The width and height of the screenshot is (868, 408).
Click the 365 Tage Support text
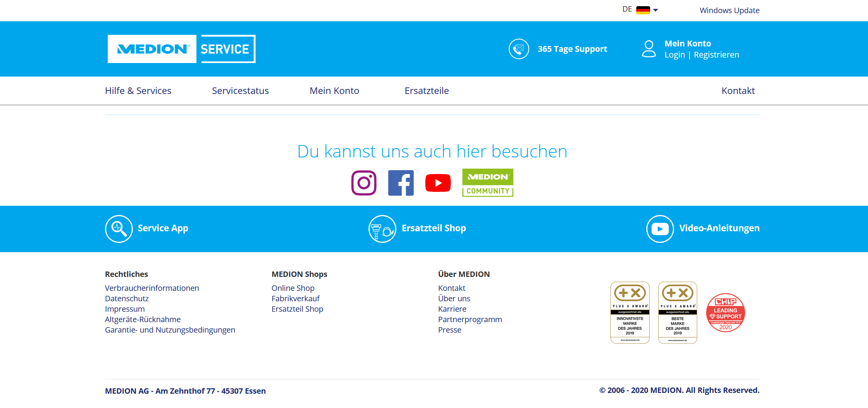[572, 49]
